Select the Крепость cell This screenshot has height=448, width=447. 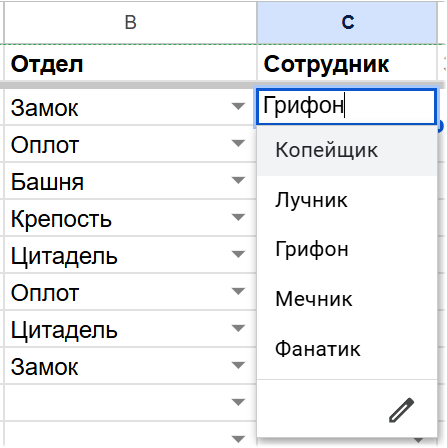click(130, 218)
